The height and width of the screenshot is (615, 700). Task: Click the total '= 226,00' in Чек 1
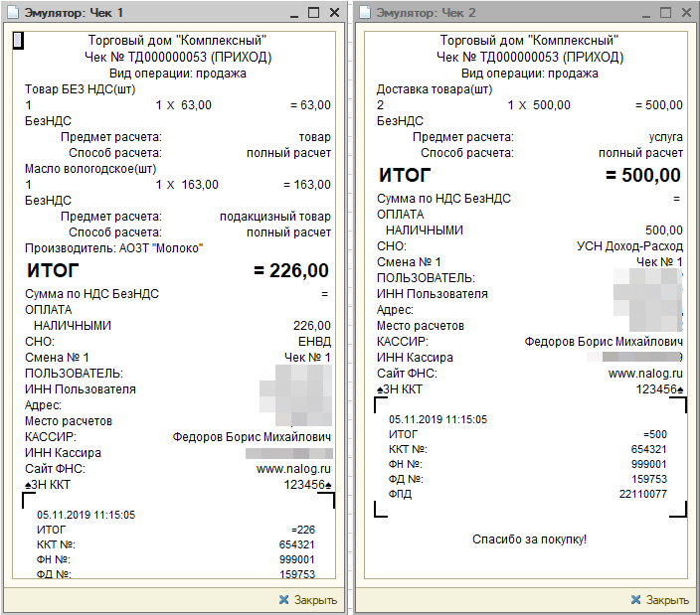pyautogui.click(x=291, y=270)
